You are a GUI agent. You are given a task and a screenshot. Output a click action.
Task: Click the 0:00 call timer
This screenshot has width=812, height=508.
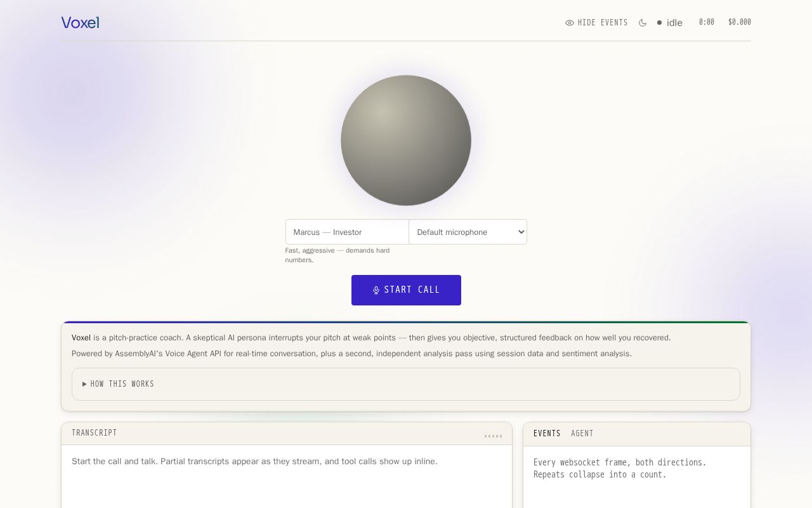coord(707,22)
